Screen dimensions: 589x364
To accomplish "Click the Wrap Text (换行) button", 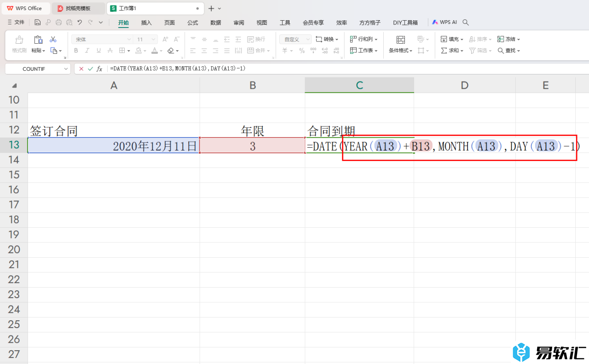I will [x=256, y=40].
